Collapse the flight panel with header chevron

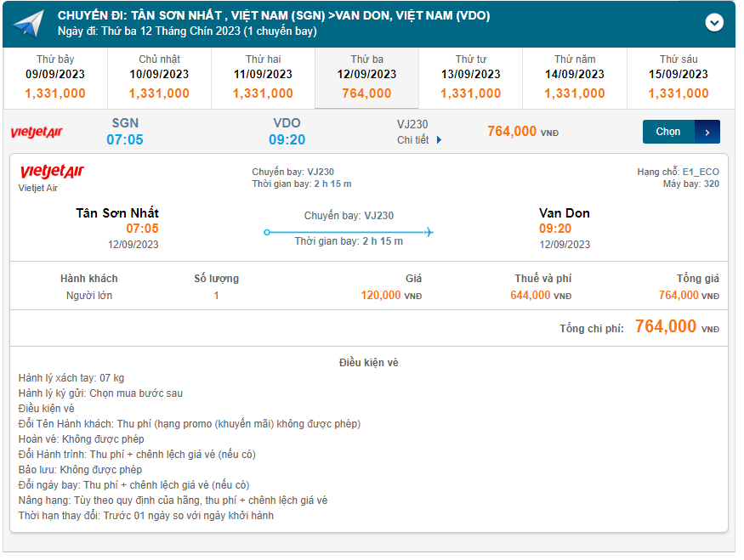[x=714, y=23]
